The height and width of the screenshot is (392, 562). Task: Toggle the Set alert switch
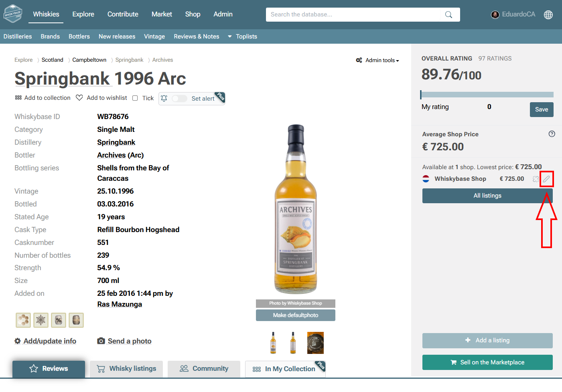(179, 99)
